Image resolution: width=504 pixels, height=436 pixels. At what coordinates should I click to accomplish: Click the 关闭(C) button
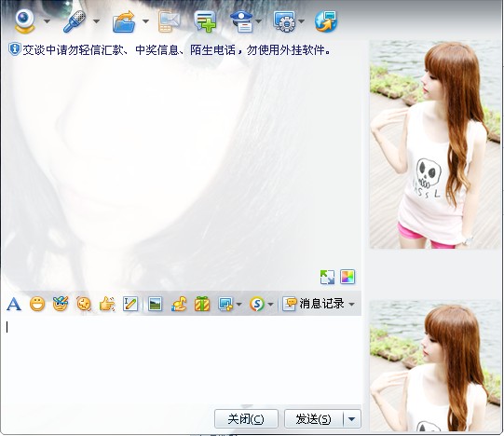(246, 418)
